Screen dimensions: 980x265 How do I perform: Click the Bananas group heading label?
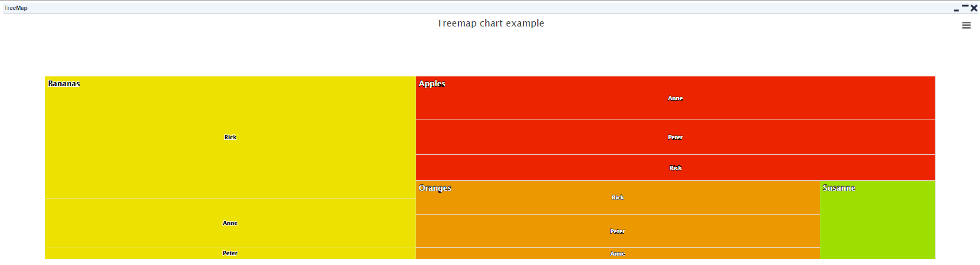[64, 84]
